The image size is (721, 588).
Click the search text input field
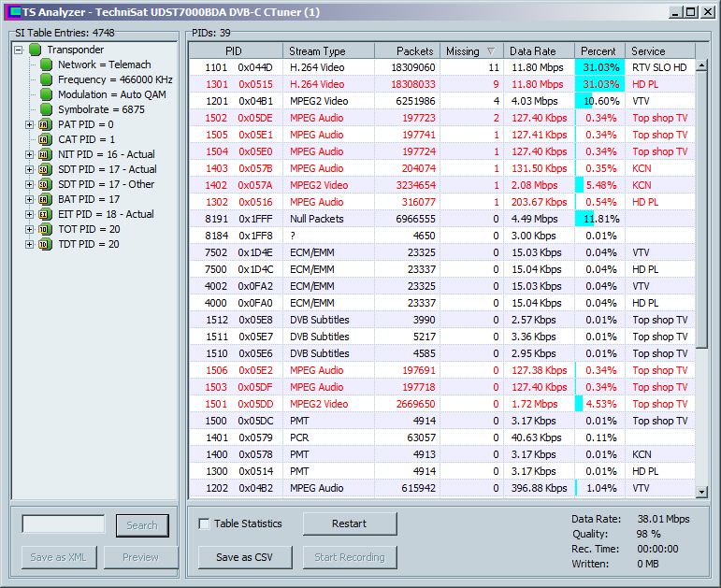pos(64,524)
